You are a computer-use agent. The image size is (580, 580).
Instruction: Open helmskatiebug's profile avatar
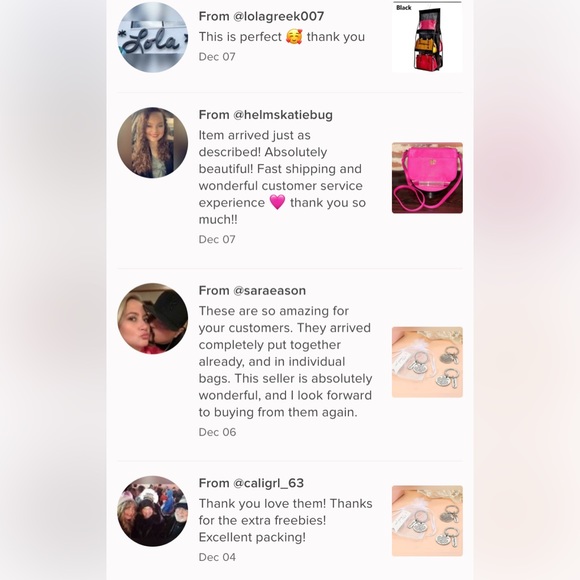(152, 143)
